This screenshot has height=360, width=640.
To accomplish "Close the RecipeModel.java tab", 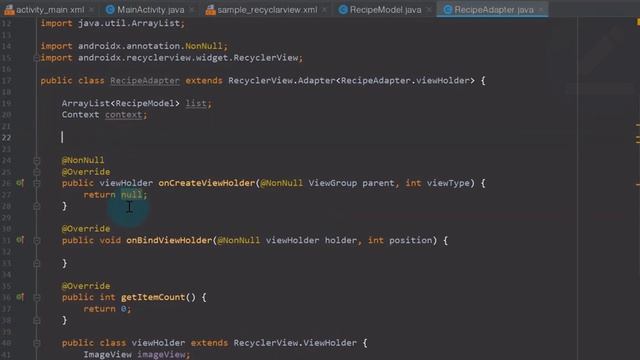I will (429, 9).
